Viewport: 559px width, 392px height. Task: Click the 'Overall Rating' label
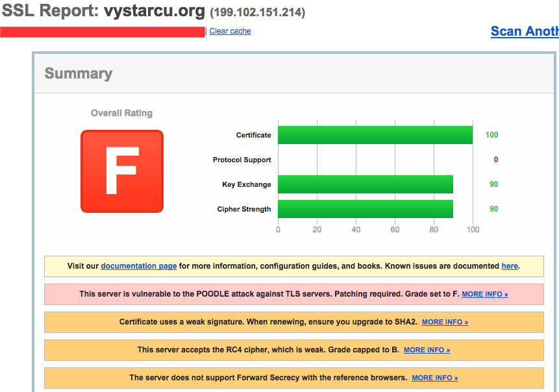pos(121,113)
